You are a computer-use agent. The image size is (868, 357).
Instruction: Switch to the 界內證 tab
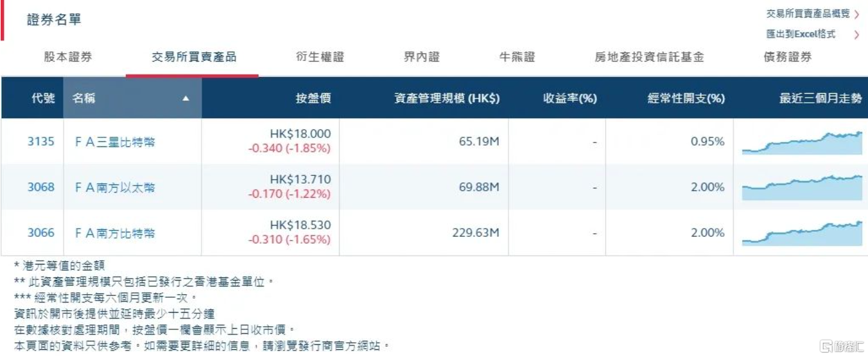[x=422, y=57]
